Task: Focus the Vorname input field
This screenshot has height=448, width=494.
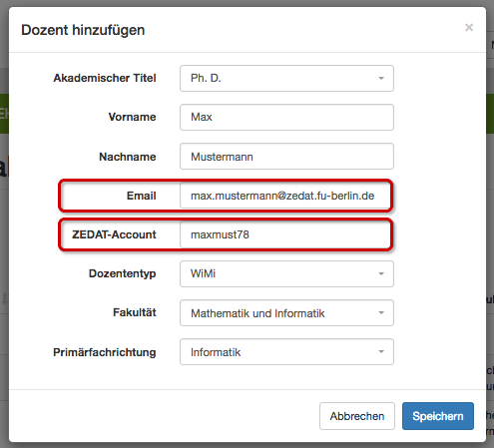Action: 286,117
